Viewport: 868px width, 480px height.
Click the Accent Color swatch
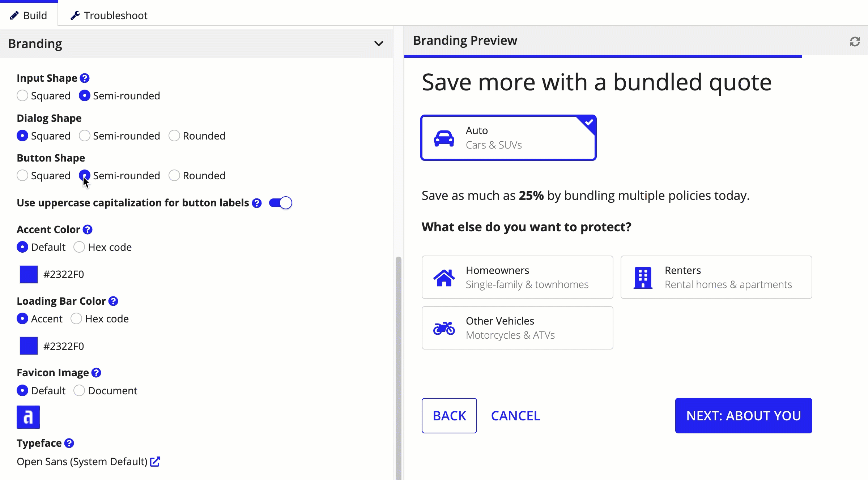pyautogui.click(x=29, y=274)
